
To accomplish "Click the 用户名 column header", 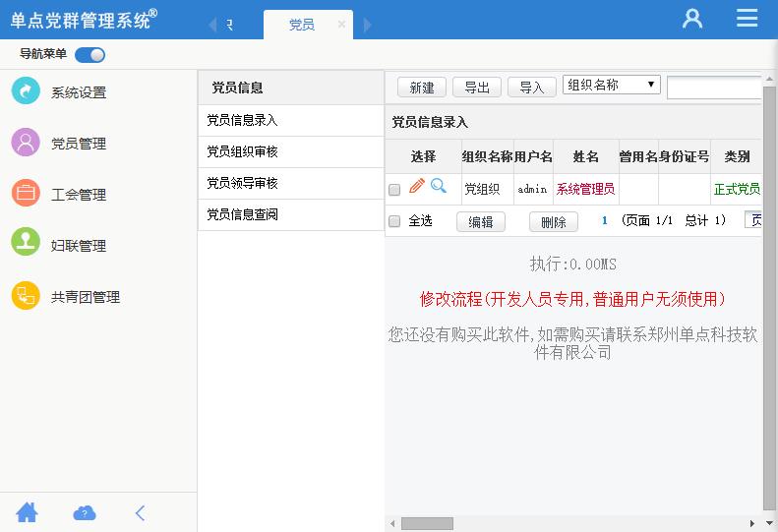I will coord(533,156).
